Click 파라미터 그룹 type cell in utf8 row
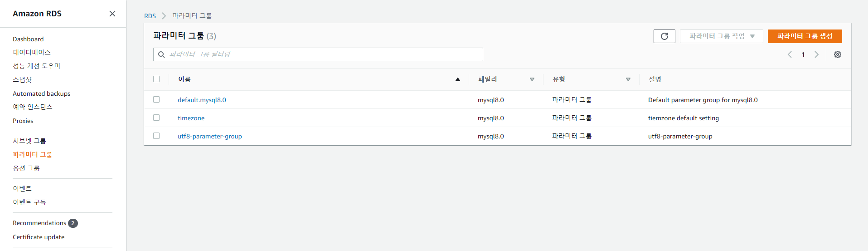Viewport: 868px width, 251px height. (572, 136)
